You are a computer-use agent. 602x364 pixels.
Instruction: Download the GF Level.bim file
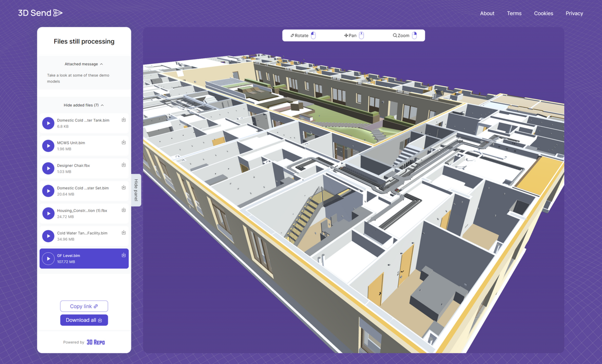(x=123, y=255)
